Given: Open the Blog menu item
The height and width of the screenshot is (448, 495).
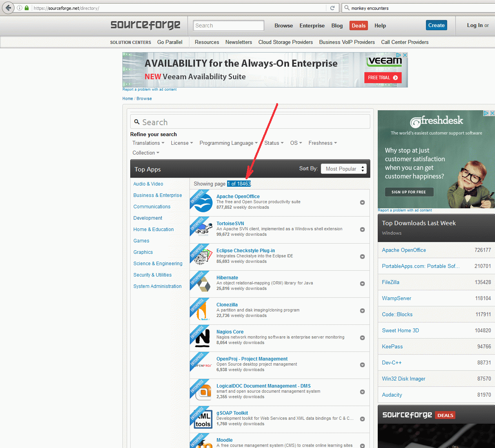Looking at the screenshot, I should coord(337,25).
